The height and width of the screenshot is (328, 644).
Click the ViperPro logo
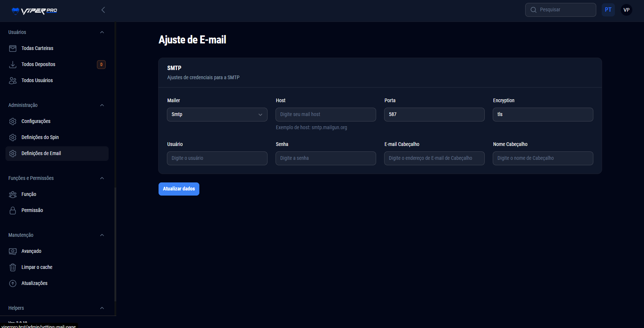tap(35, 11)
